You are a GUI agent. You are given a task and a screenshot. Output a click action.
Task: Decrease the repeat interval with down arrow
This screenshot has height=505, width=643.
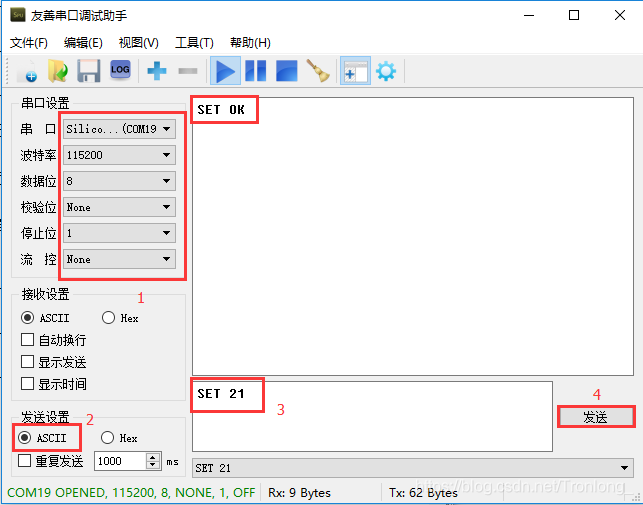coord(153,465)
